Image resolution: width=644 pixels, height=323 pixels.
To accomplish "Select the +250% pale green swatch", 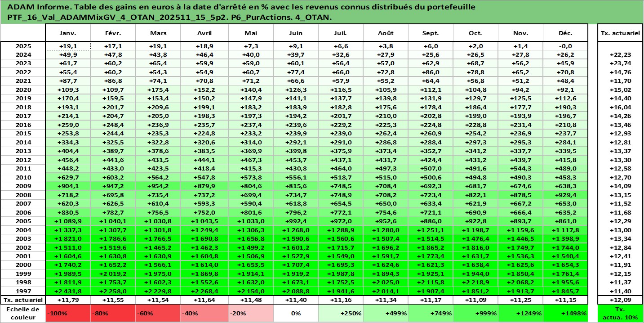I will point(341,313).
